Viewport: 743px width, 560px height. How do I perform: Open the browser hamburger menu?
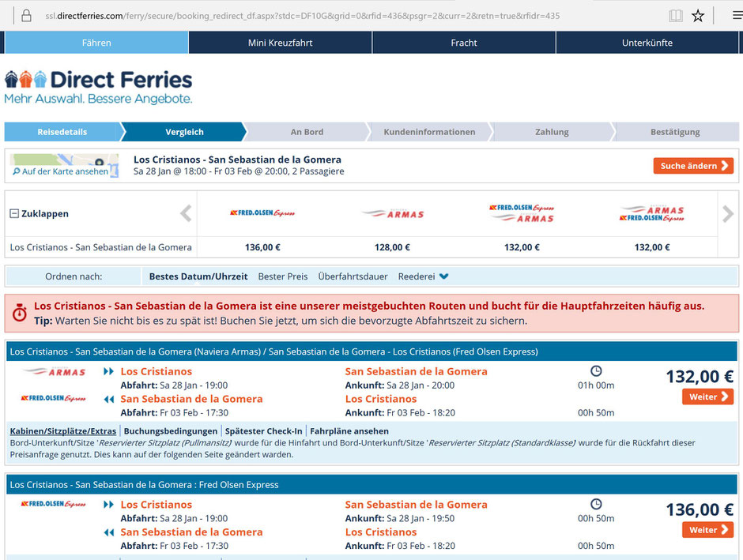[737, 16]
